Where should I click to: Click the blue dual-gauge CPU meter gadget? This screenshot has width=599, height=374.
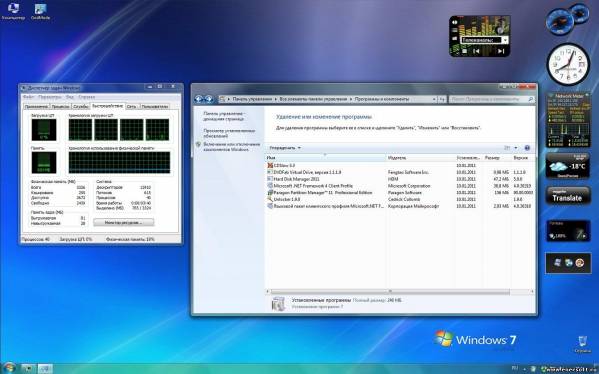[567, 19]
